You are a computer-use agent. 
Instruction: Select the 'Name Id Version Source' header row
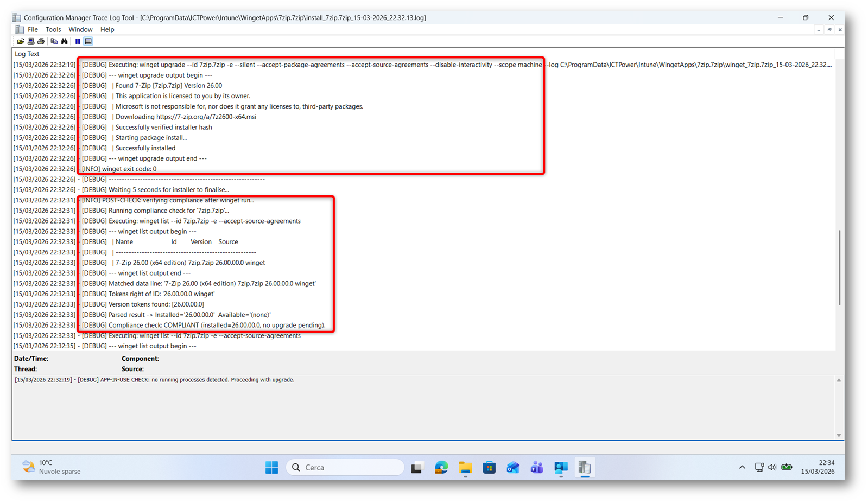pyautogui.click(x=423, y=242)
